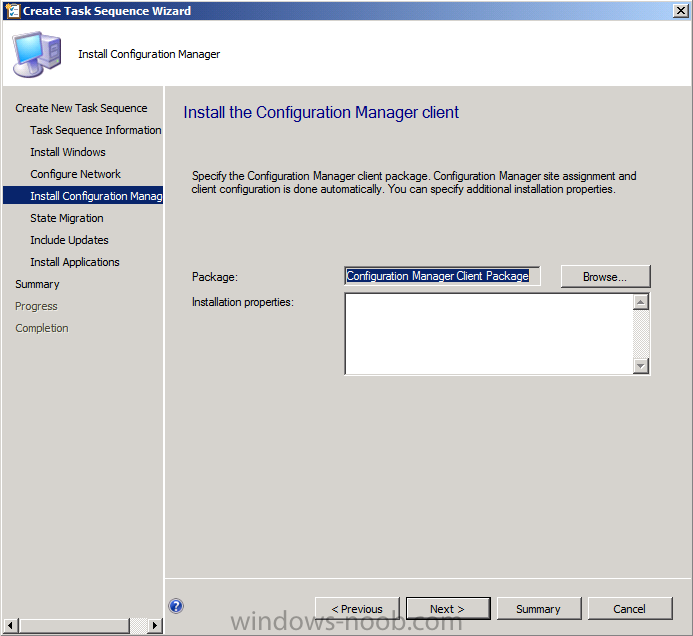Viewport: 693px width, 636px height.
Task: Click down arrow of Installation properties scrollbar
Action: click(641, 366)
